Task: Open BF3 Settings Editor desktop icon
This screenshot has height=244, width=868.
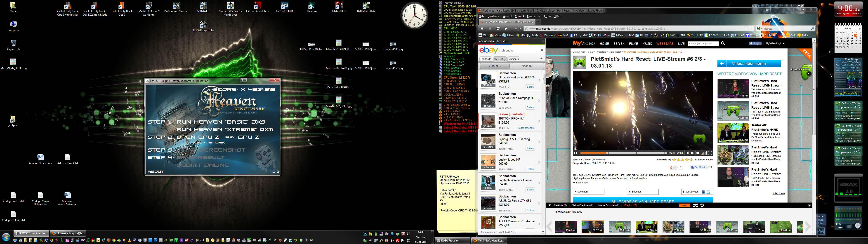Action: [x=203, y=26]
